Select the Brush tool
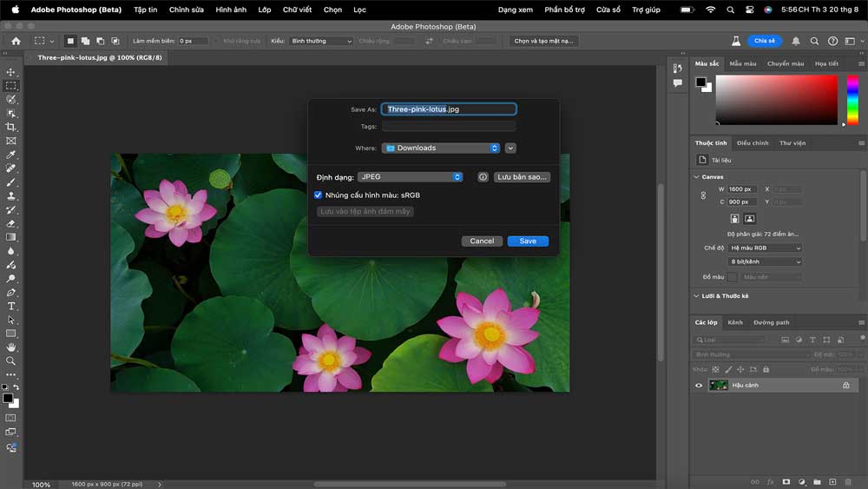Image resolution: width=868 pixels, height=489 pixels. (11, 182)
